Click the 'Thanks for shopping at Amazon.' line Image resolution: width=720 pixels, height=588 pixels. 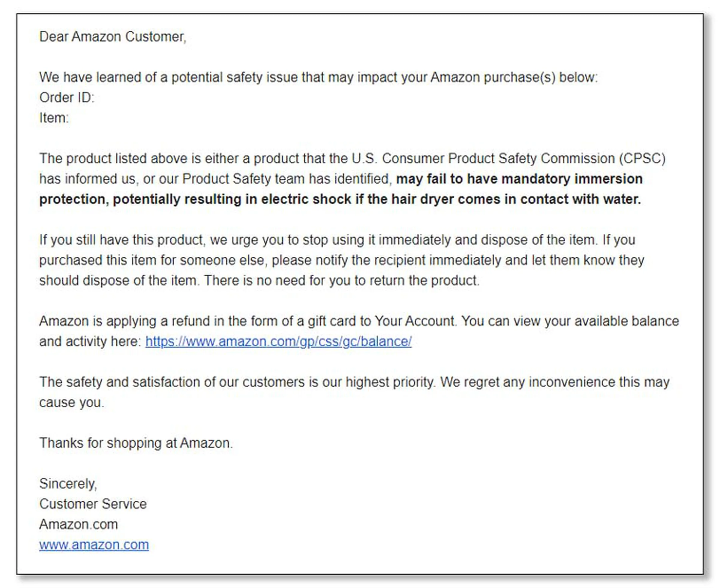pos(136,443)
